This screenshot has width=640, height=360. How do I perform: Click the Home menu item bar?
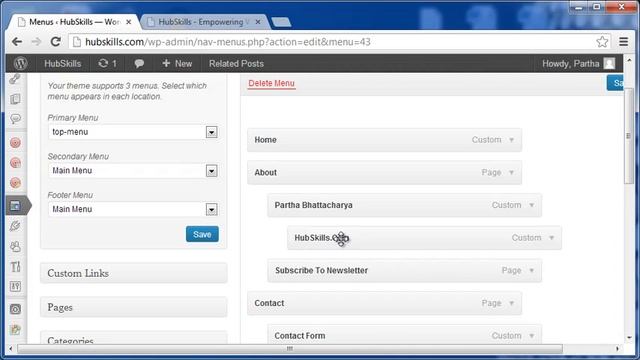384,140
